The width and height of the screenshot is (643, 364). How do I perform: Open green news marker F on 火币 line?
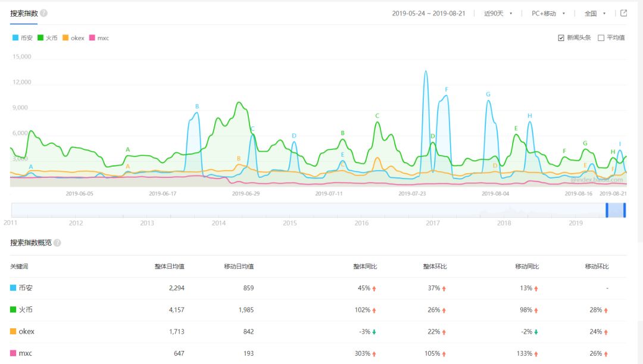[564, 151]
